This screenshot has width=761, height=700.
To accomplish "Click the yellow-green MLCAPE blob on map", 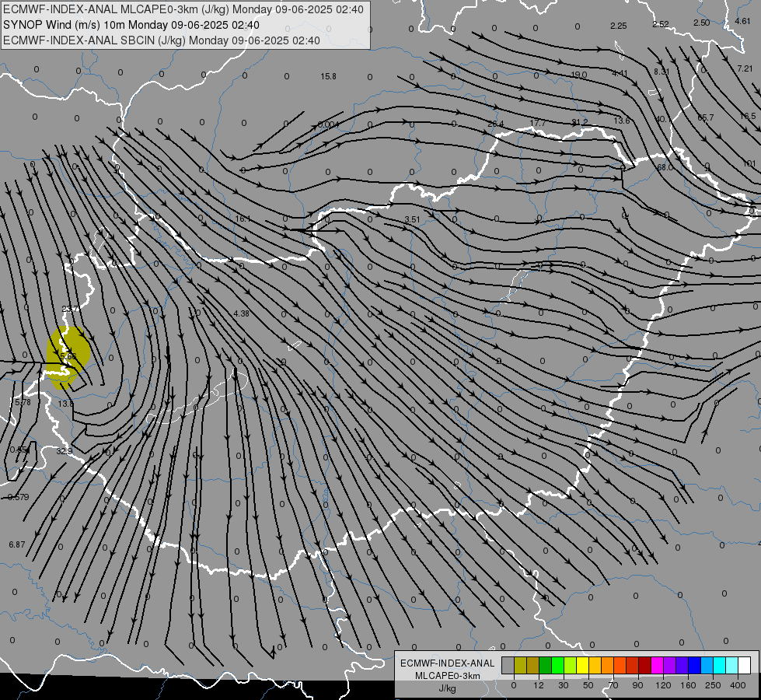I will (68, 358).
